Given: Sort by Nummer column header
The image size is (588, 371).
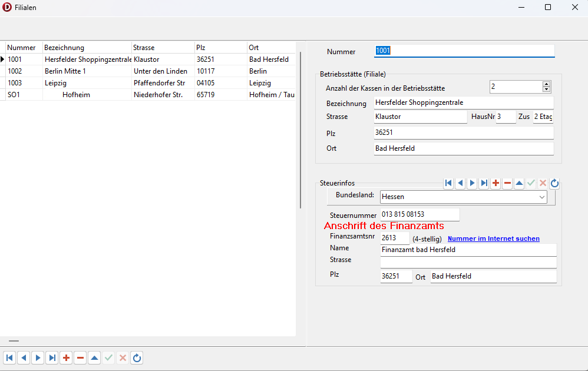Looking at the screenshot, I should tap(24, 48).
